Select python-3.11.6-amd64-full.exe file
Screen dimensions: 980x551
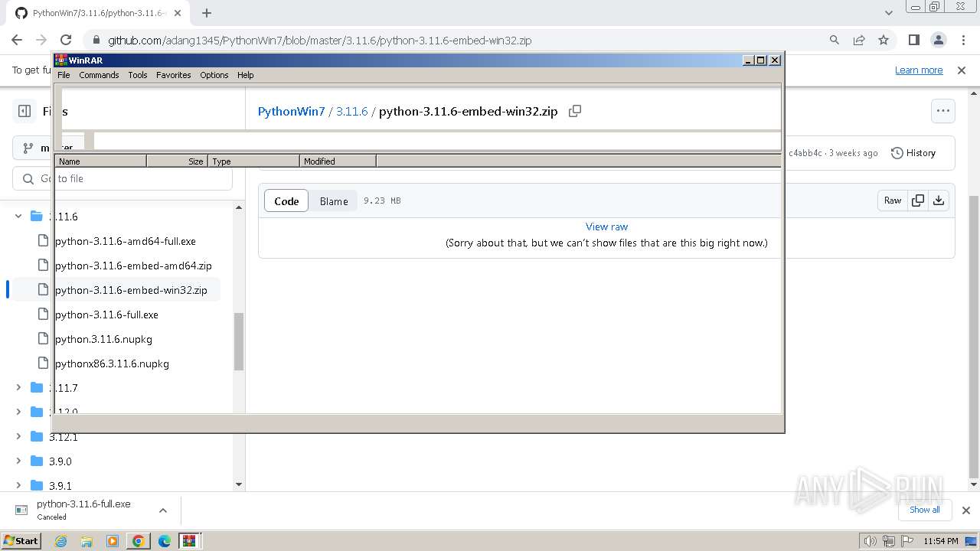126,241
